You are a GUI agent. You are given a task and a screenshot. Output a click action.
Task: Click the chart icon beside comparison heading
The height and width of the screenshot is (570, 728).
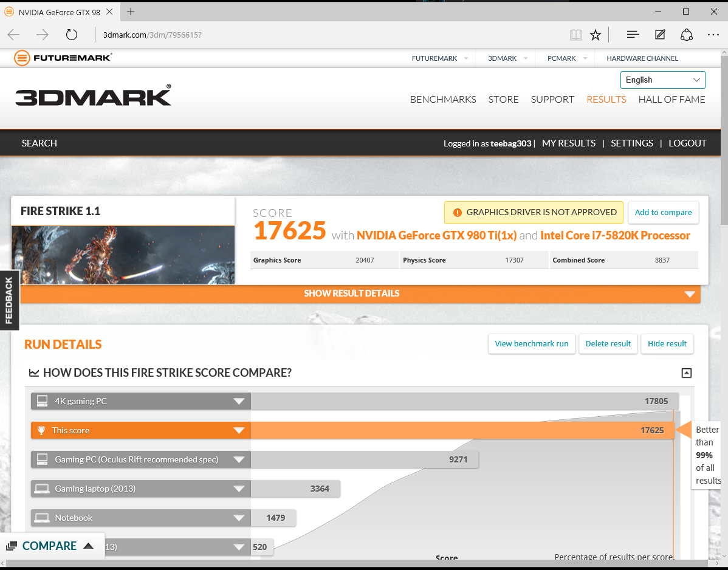[34, 373]
